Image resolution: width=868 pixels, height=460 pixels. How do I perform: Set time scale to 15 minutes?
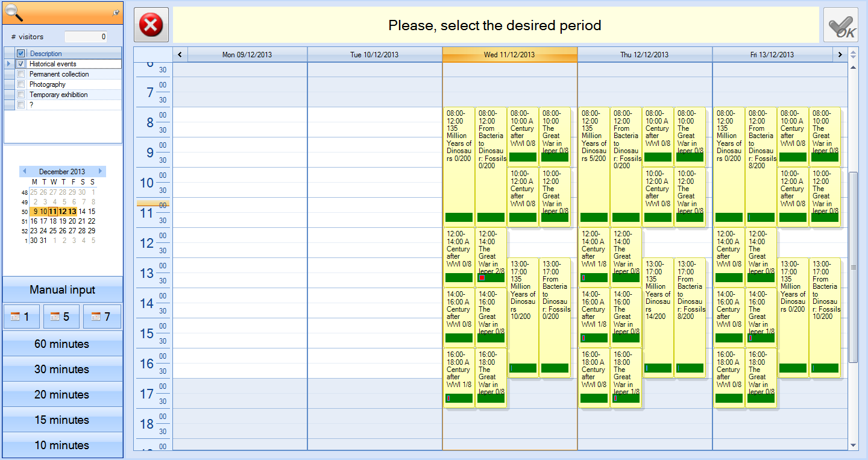63,420
